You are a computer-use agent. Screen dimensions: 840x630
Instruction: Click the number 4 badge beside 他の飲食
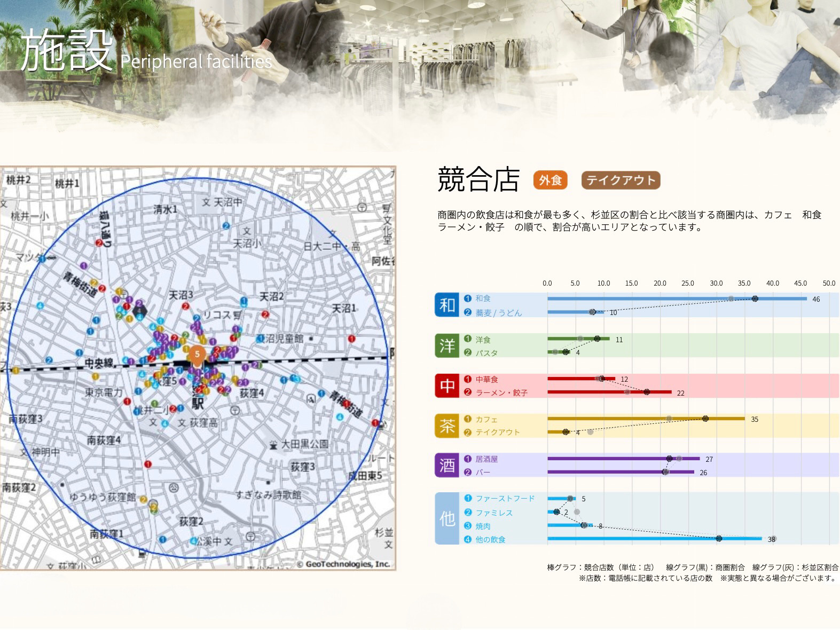click(x=468, y=539)
